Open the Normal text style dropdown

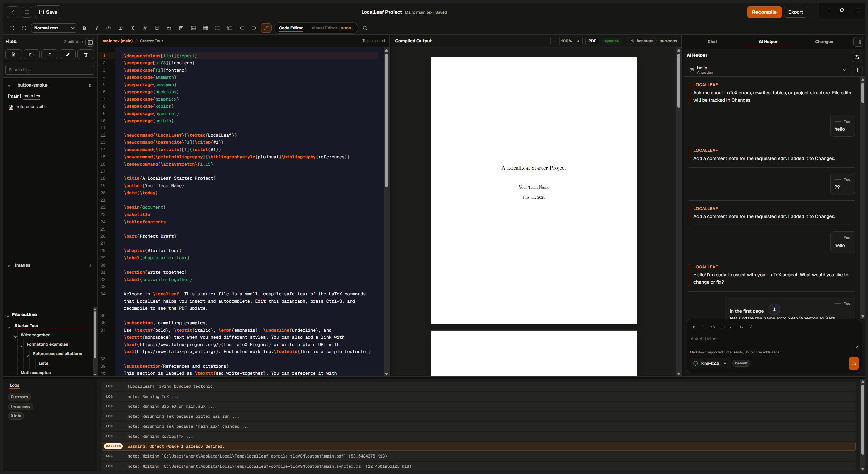(x=54, y=28)
